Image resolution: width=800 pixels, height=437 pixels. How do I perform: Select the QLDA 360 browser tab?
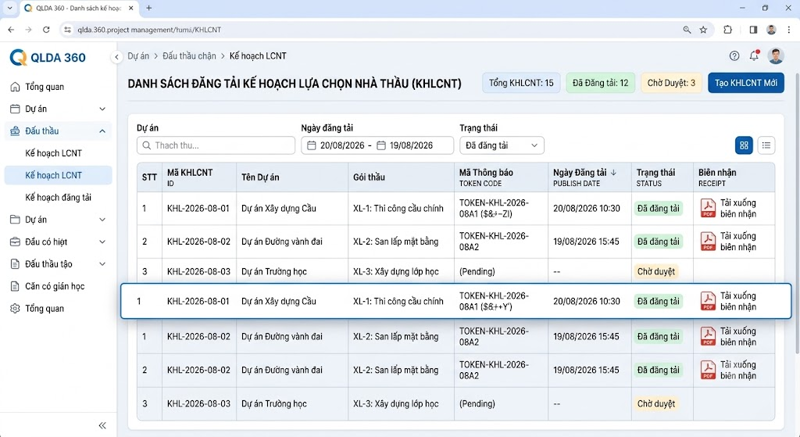(x=79, y=8)
